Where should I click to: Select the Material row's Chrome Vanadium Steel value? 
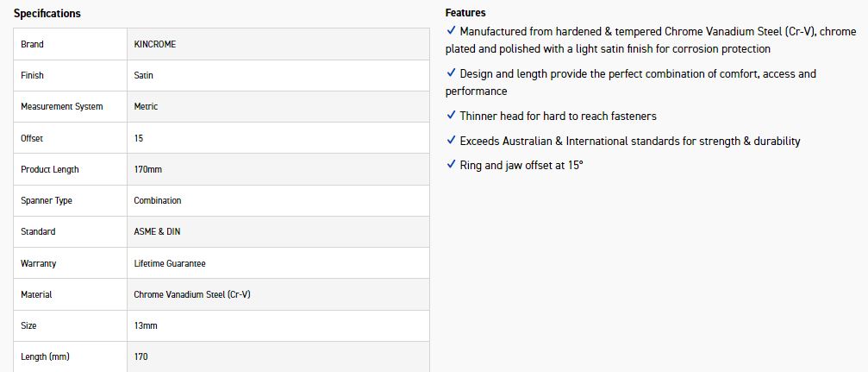192,294
